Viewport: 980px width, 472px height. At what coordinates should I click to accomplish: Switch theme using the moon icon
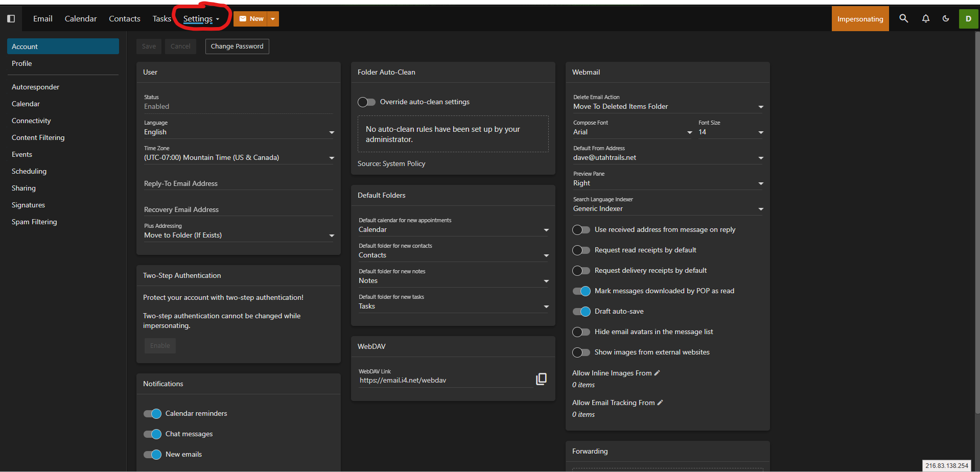click(x=946, y=19)
